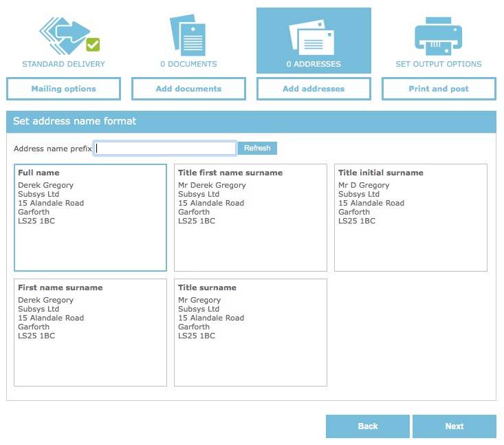Image resolution: width=504 pixels, height=445 pixels.
Task: Click the printer output options icon
Action: (439, 36)
